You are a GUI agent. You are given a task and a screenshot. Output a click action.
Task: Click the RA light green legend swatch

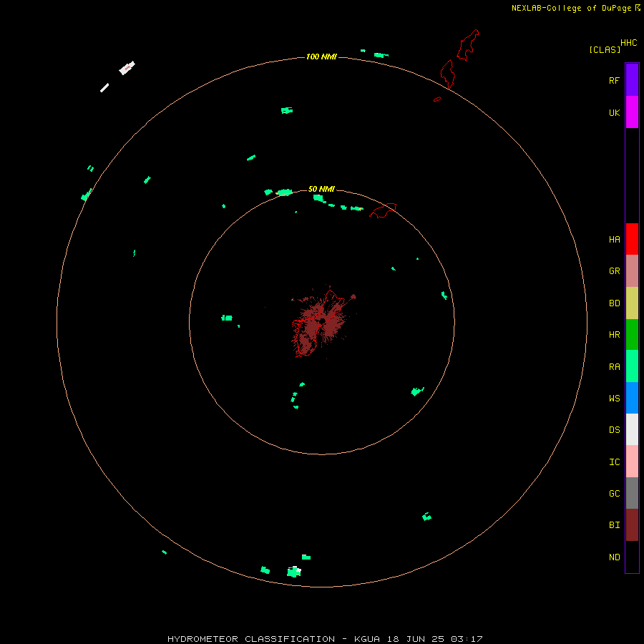point(632,366)
